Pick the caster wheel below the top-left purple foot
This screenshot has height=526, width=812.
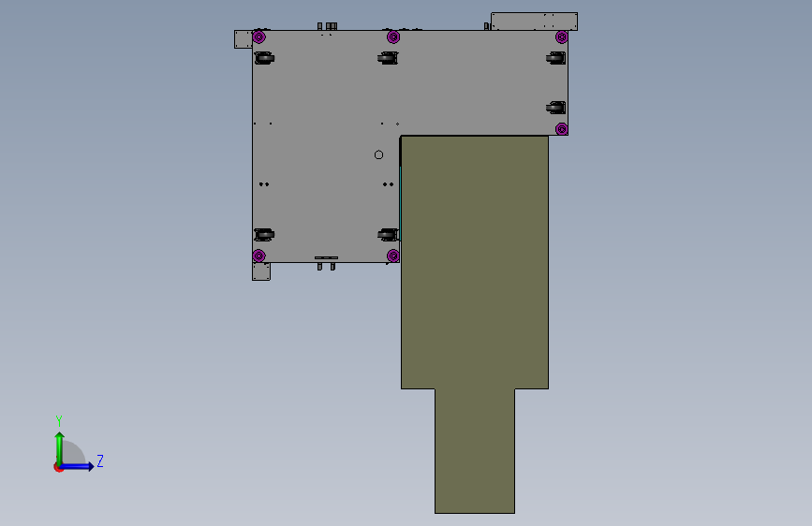tap(264, 58)
